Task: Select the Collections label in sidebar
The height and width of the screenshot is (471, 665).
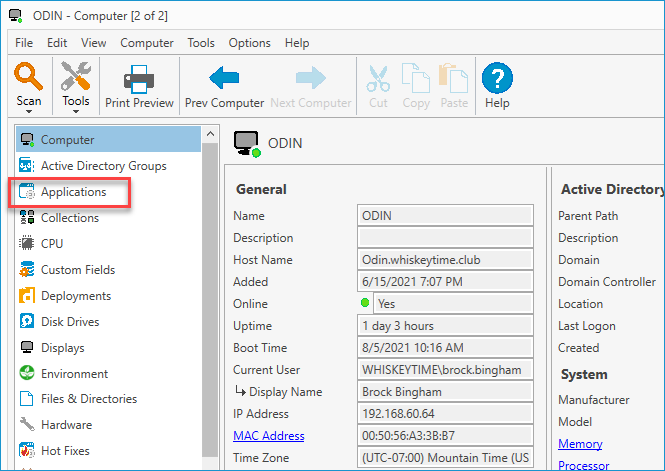Action: [x=70, y=217]
